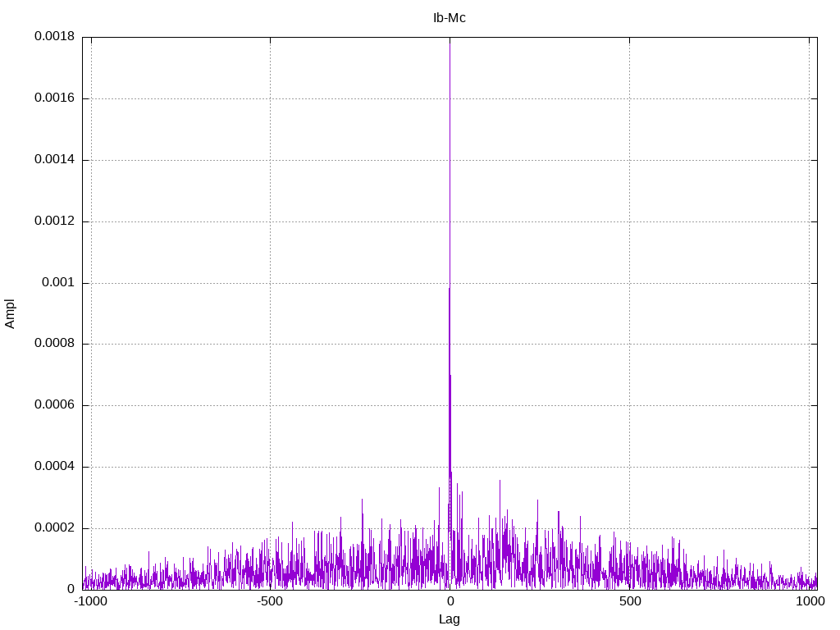Viewport: 840px width, 630px height.
Task: Select the 'Ampl' y-axis label
Action: 10,314
